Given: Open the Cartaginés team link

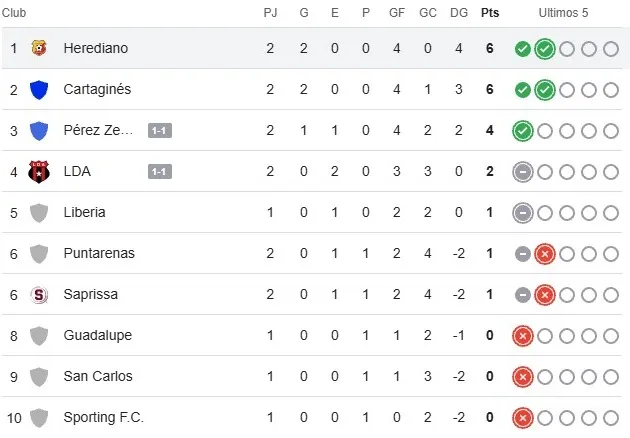Looking at the screenshot, I should [97, 89].
